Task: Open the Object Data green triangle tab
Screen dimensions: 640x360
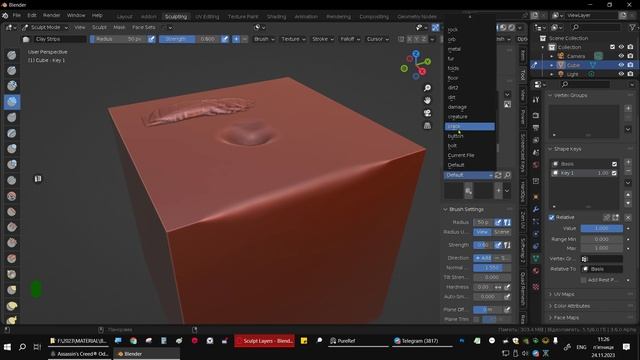Action: pyautogui.click(x=536, y=258)
